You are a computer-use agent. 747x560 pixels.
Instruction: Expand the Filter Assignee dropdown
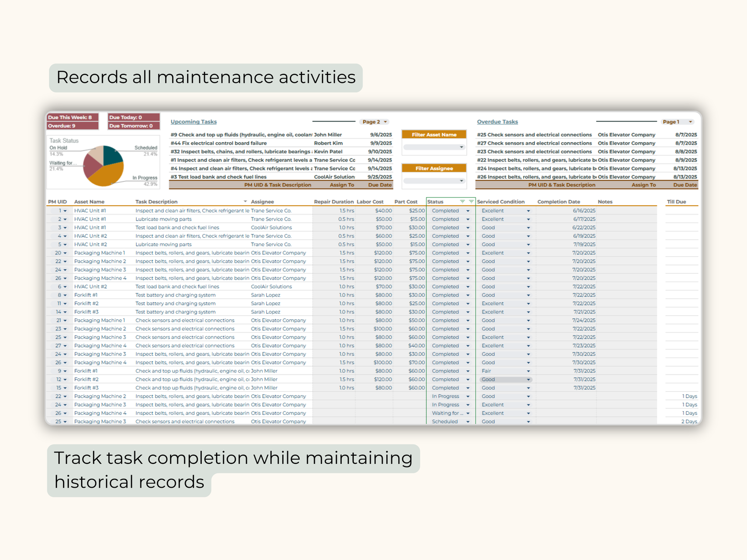point(461,181)
